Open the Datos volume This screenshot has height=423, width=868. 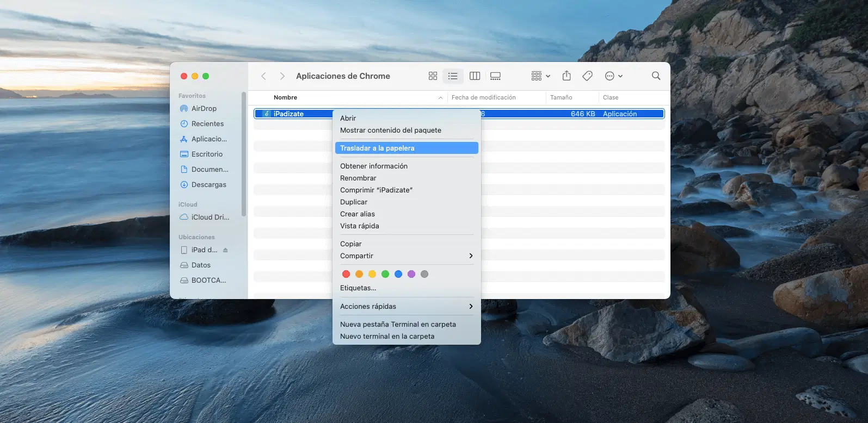(x=201, y=265)
